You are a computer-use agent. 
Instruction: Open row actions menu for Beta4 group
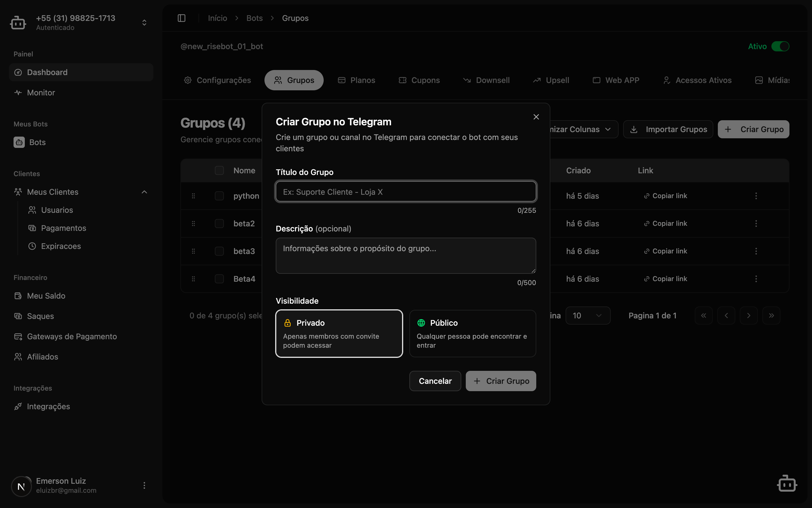756,279
